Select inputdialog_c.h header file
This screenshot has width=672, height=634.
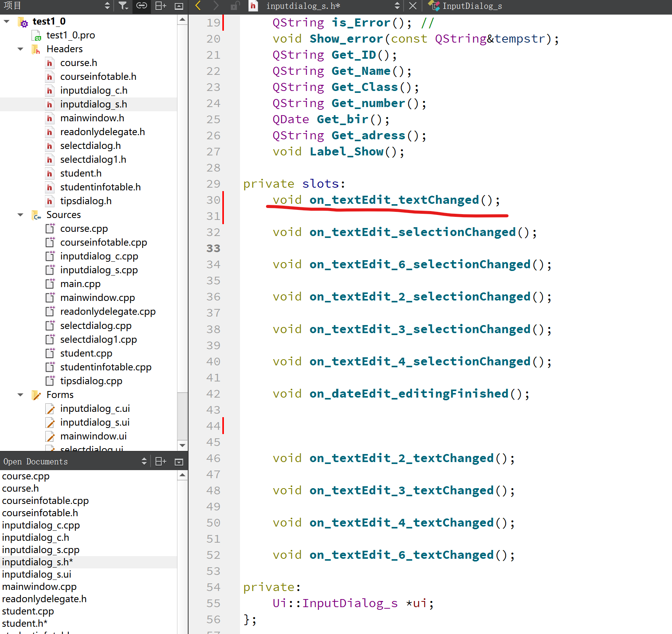94,91
